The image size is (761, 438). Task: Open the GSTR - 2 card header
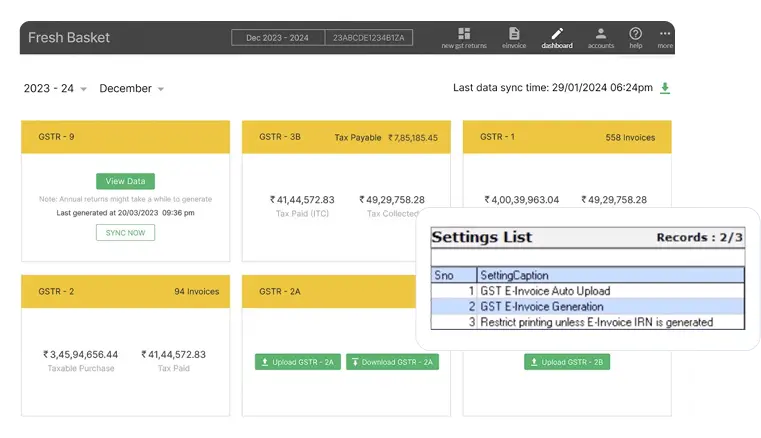[x=125, y=291]
